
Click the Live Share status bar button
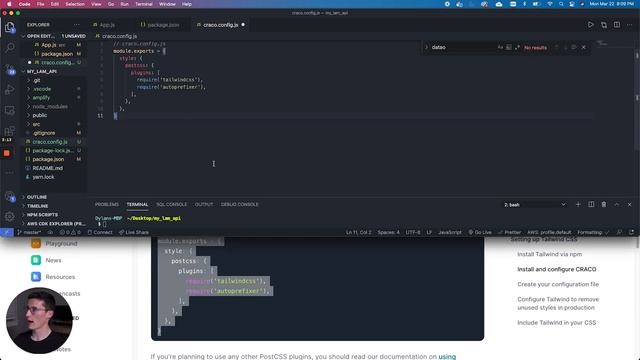pyautogui.click(x=134, y=232)
